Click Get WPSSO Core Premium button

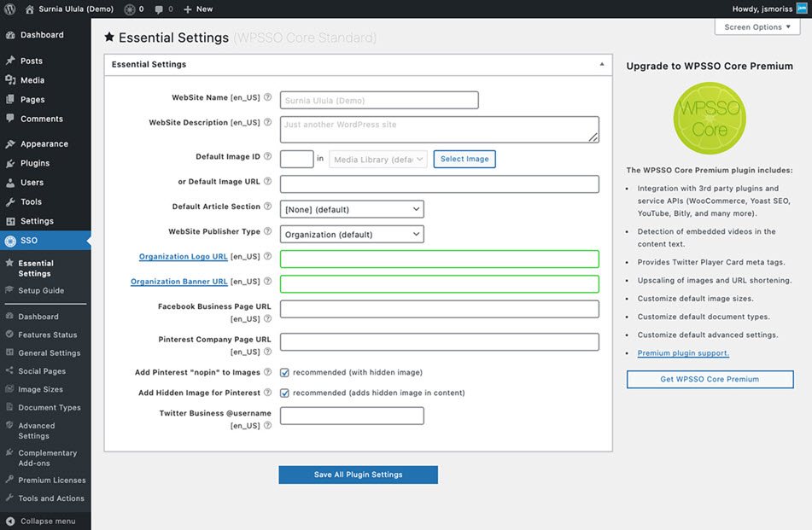pos(710,379)
